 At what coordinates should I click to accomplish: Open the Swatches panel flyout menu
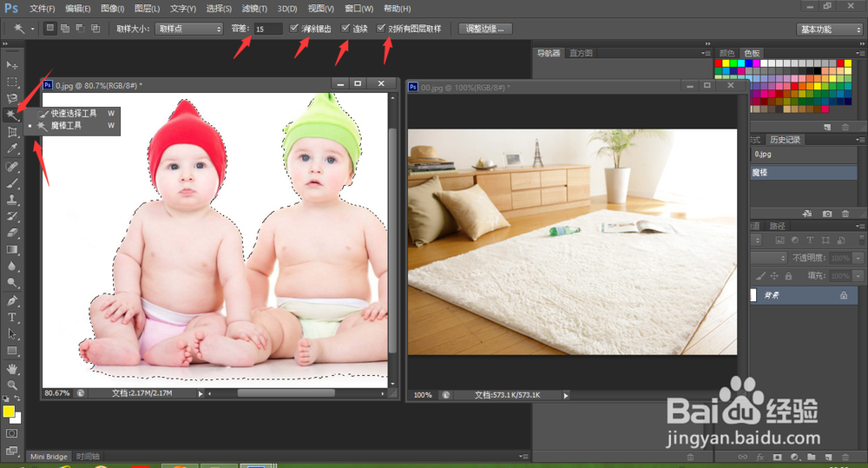pos(859,53)
